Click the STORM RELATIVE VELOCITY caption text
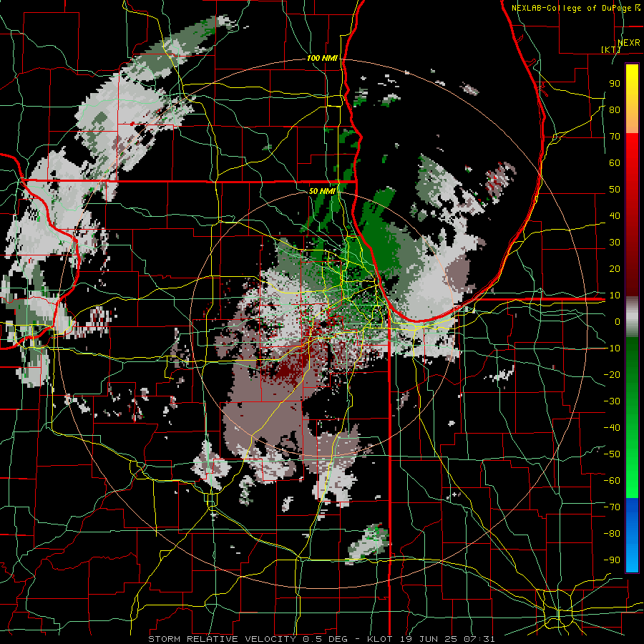The width and height of the screenshot is (644, 644). 222,639
